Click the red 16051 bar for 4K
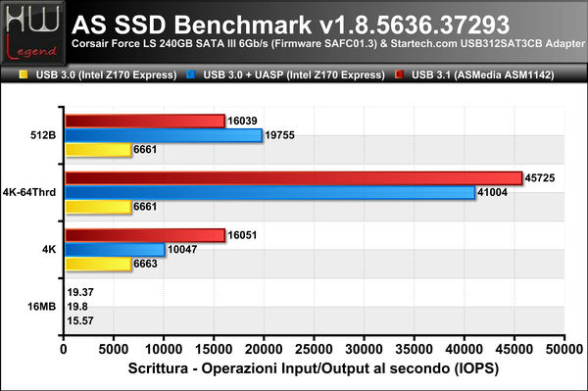This screenshot has width=588, height=391. tap(145, 235)
